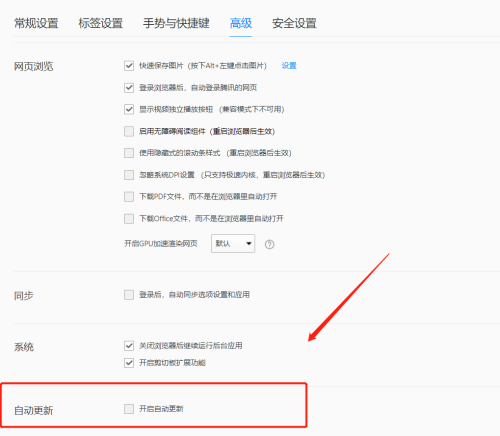500x436 pixels.
Task: Click the 开启GPU加速渲染网页 label
Action: (161, 244)
